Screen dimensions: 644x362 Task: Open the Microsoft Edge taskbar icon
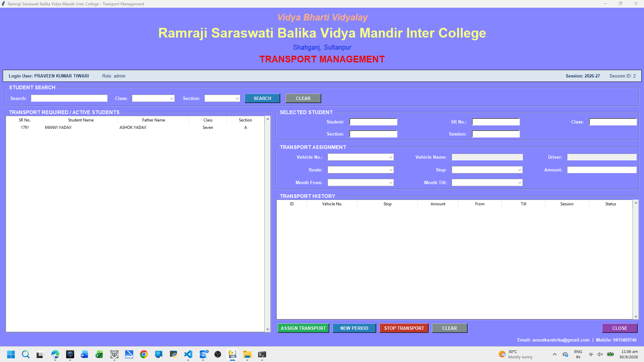point(55,354)
